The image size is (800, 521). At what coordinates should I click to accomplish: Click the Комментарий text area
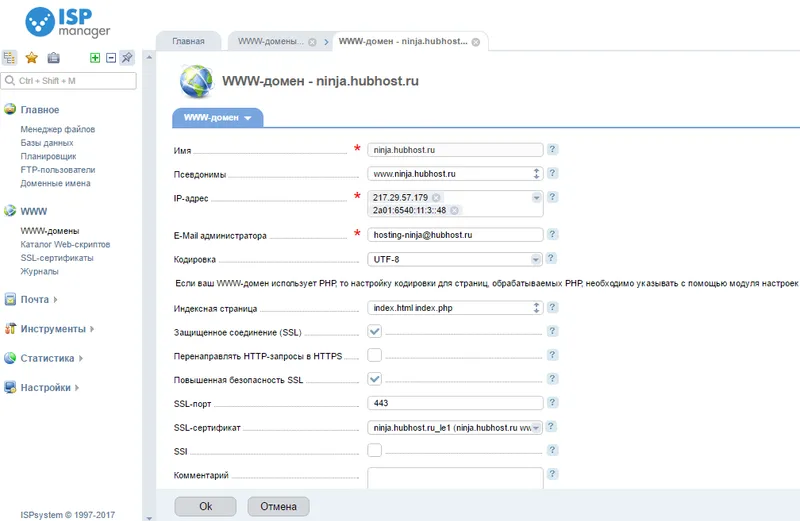[455, 478]
